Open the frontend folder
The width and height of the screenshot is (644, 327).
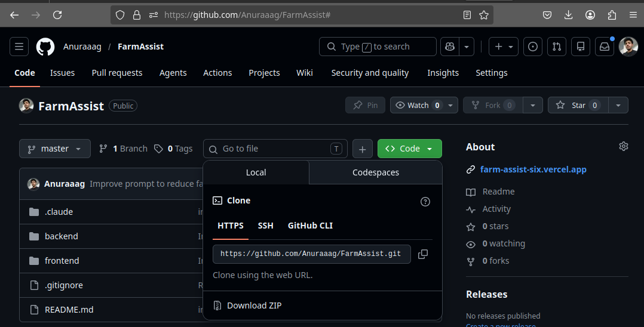pos(62,261)
